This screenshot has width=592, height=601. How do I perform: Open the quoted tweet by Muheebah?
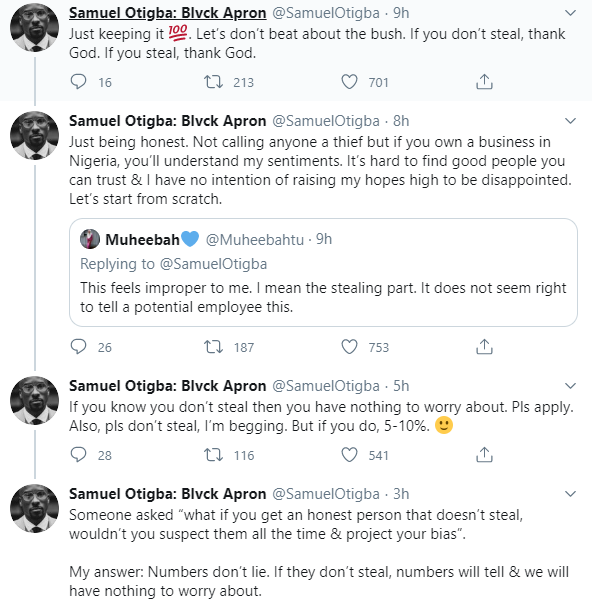click(323, 273)
